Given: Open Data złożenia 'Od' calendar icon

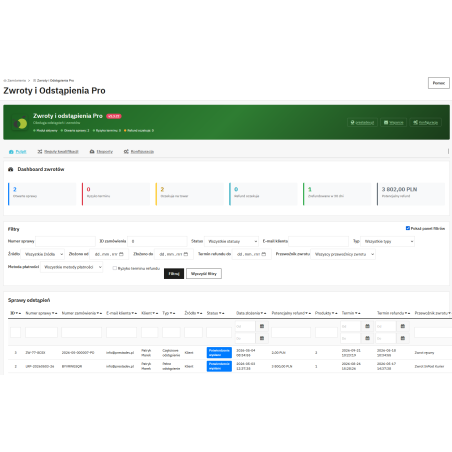Looking at the screenshot, I should pyautogui.click(x=262, y=326).
